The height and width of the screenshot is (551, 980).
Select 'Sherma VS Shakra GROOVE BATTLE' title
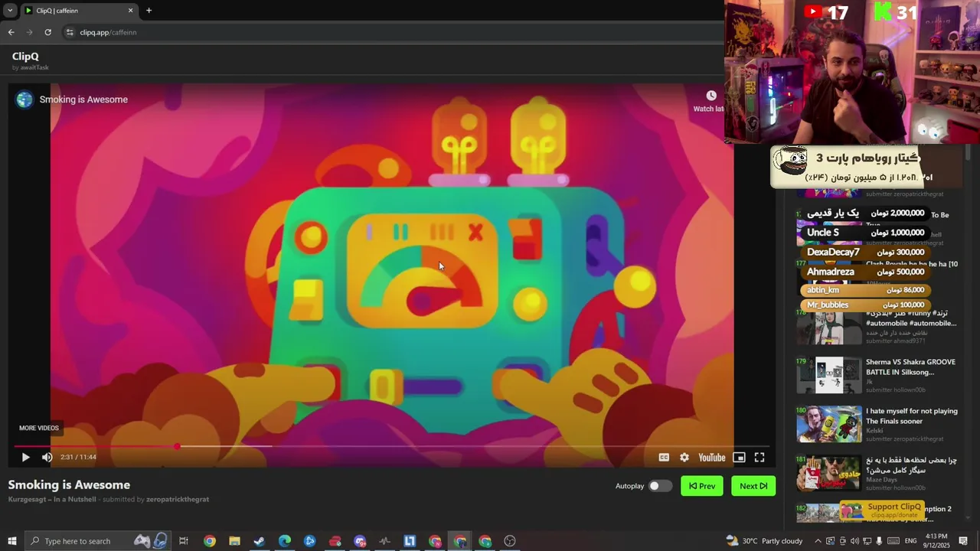point(910,367)
